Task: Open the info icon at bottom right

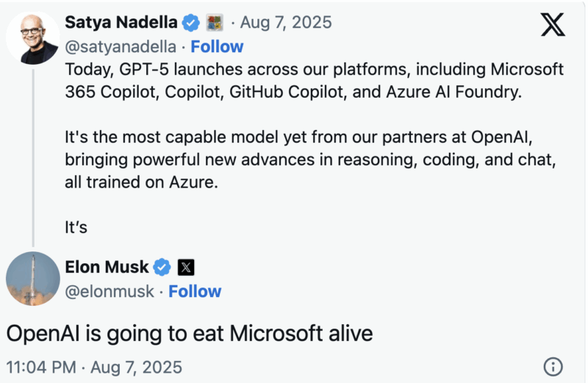Action: [x=553, y=367]
